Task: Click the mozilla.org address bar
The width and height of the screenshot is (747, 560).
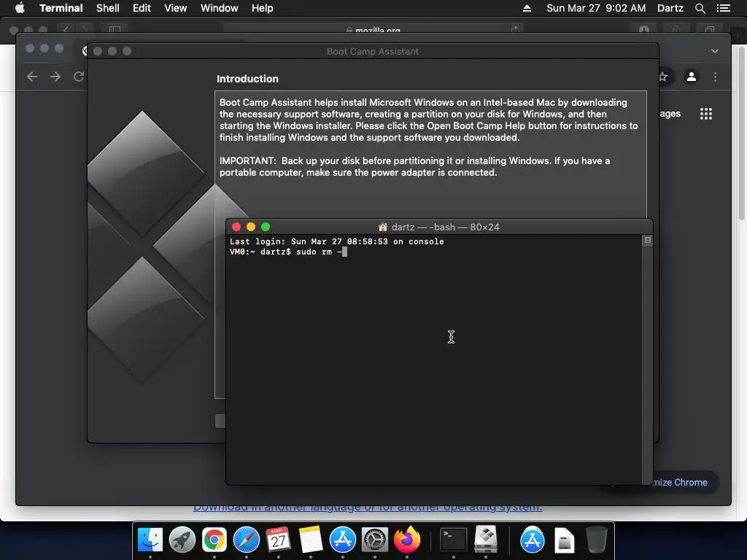Action: pos(373,29)
